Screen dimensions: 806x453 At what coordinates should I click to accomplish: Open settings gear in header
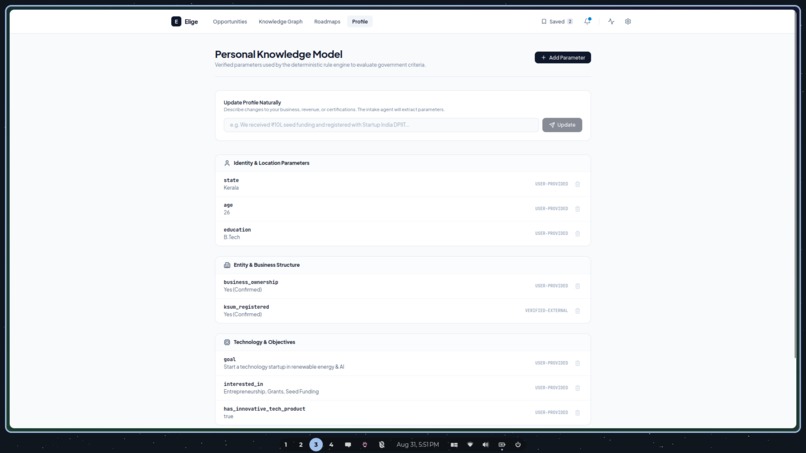[x=628, y=22]
